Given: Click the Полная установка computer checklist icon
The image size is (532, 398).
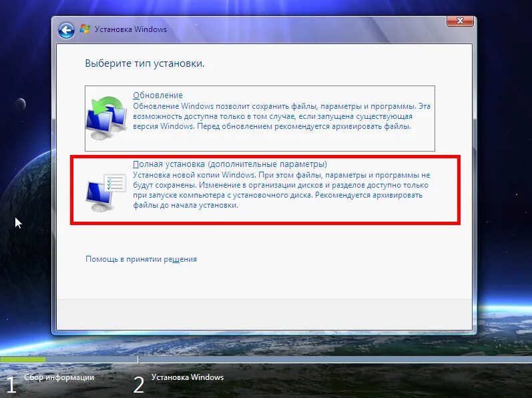Looking at the screenshot, I should pyautogui.click(x=106, y=192).
